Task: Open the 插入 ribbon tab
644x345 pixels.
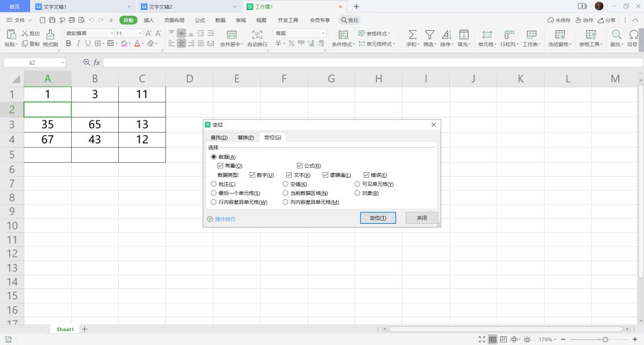Action: [148, 20]
